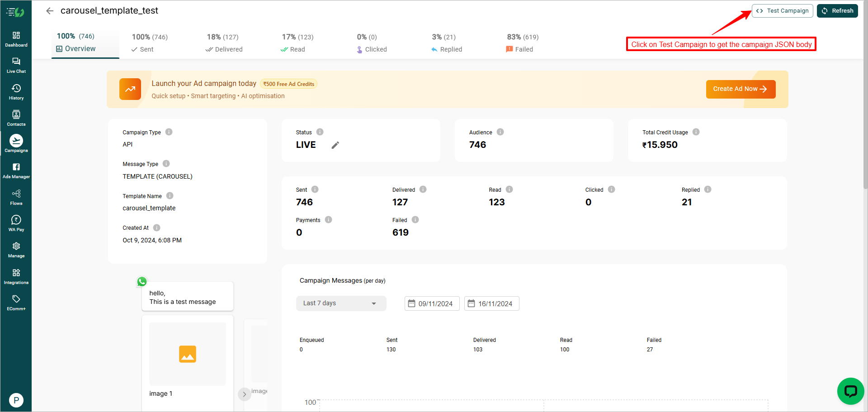Click the Oct 9, 2024, 6:08 PM date
868x412 pixels.
152,240
